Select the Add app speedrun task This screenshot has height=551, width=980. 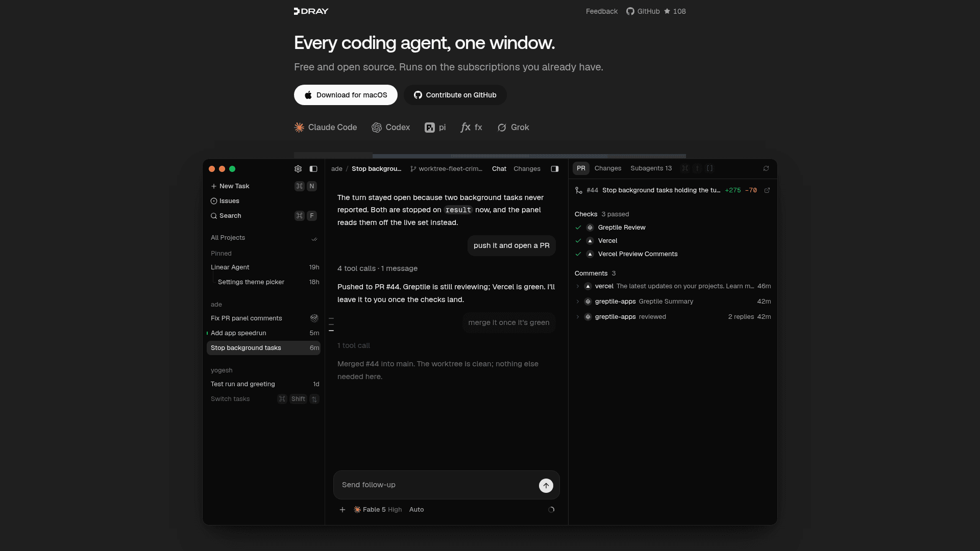tap(263, 333)
